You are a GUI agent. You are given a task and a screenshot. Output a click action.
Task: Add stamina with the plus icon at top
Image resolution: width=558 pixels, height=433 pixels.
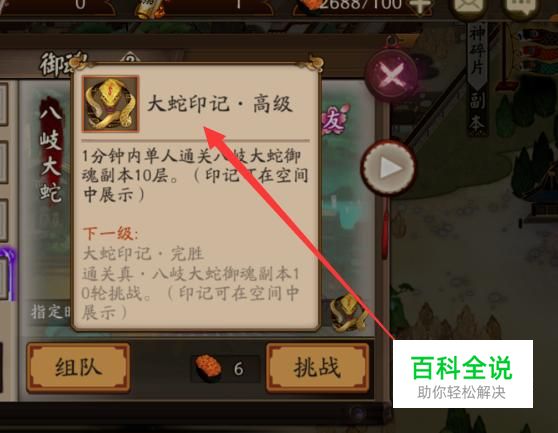click(x=421, y=7)
